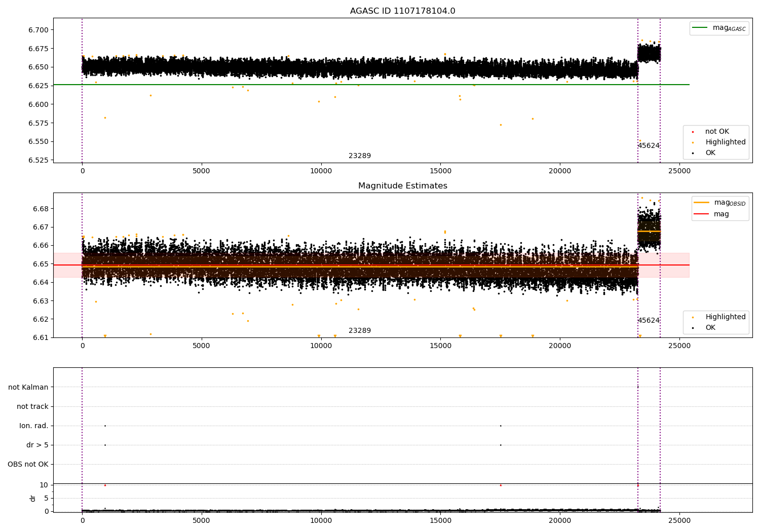Click the 6.67 y-tick in Magnitude Estimates plot
760x532 pixels.
tap(41, 227)
